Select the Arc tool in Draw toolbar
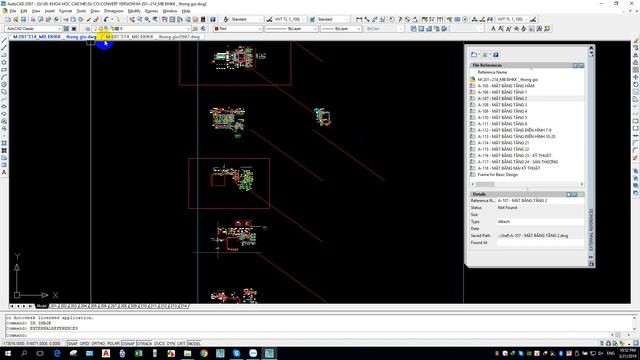Viewport: 640px width, 360px height. point(4,77)
